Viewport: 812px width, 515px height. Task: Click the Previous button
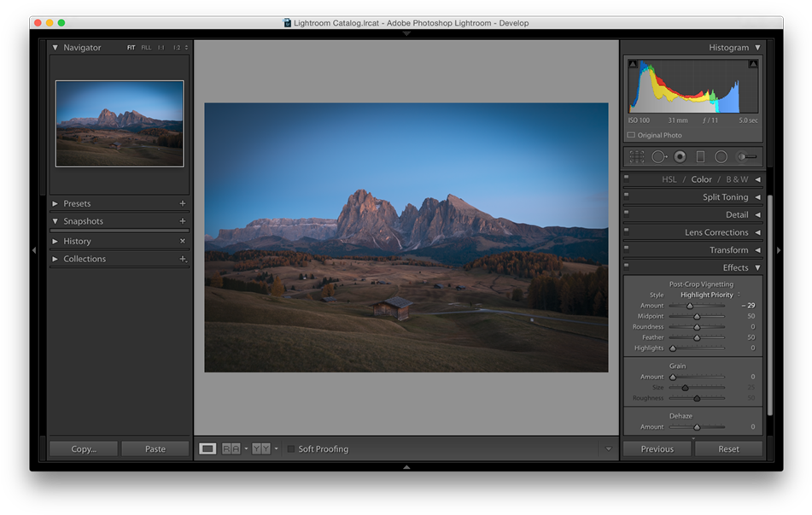[x=657, y=448]
